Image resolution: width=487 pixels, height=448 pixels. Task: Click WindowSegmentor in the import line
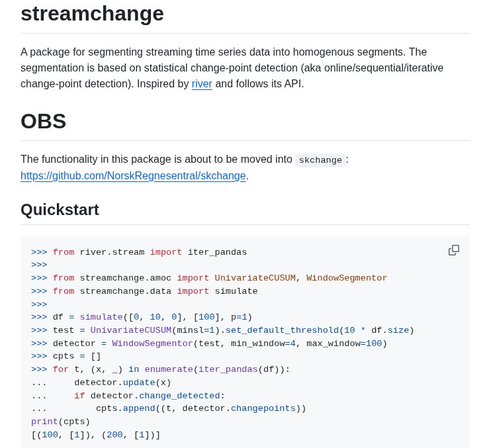click(x=347, y=278)
